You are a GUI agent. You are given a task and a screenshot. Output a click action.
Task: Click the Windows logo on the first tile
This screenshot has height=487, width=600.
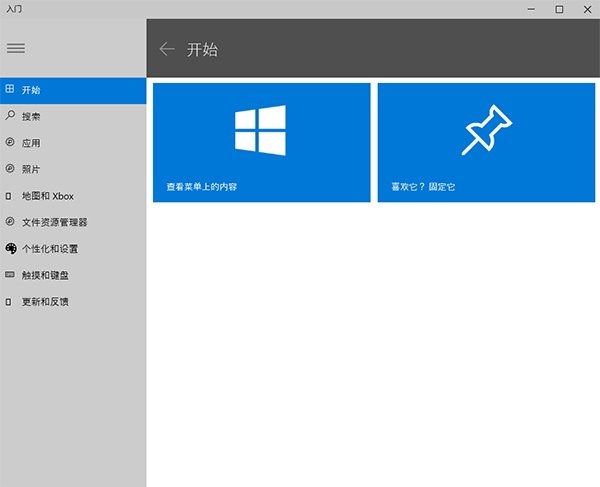click(x=261, y=130)
